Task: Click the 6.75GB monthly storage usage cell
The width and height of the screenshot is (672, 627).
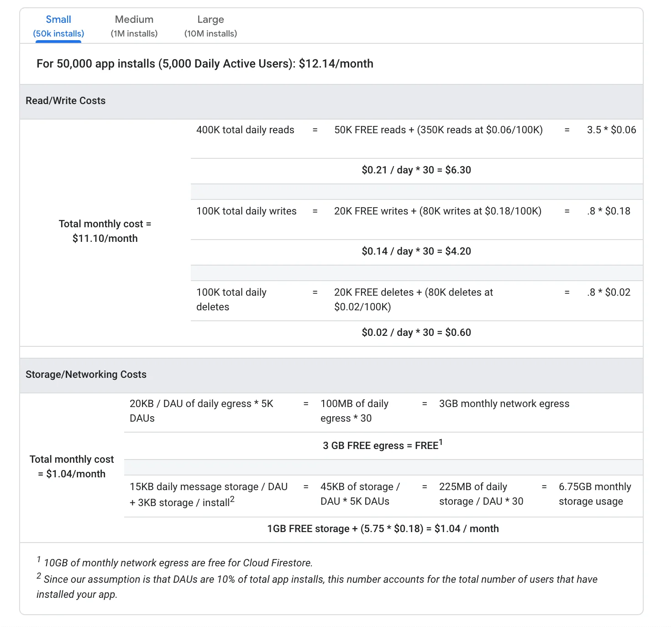Action: click(594, 494)
